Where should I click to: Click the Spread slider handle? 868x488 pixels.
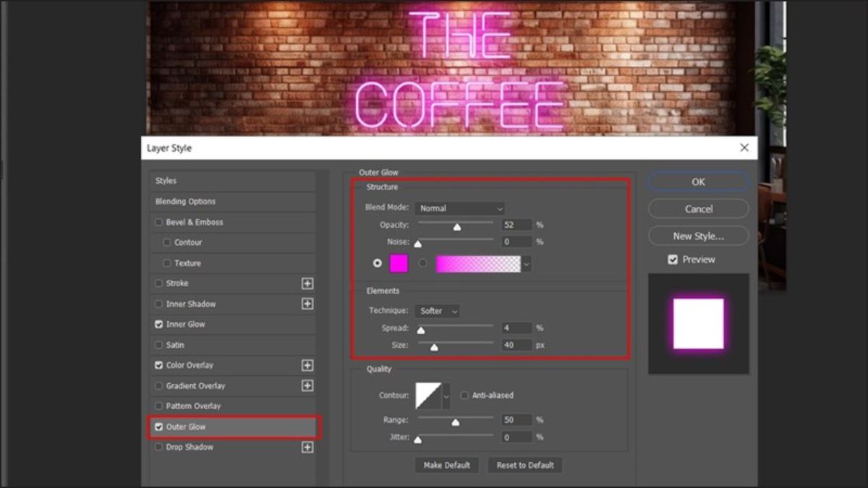(420, 330)
